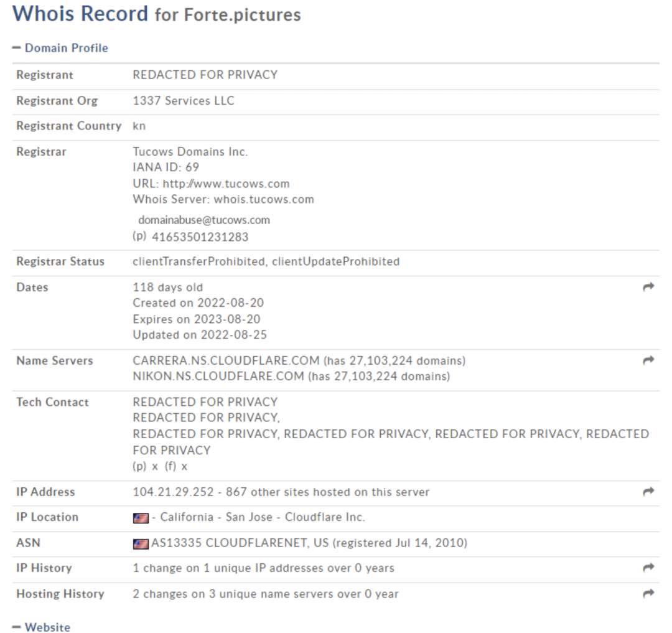Click the Whois Record for Forte.pictures heading
672x633 pixels.
pyautogui.click(x=156, y=14)
